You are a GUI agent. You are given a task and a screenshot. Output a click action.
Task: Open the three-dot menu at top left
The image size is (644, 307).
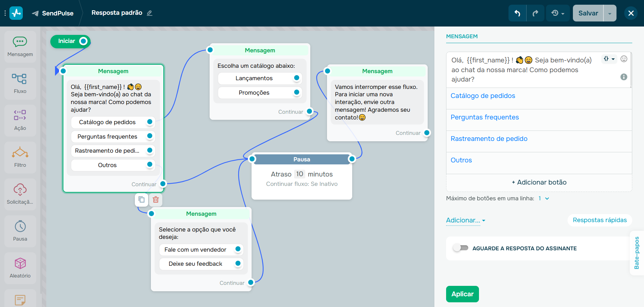5,13
